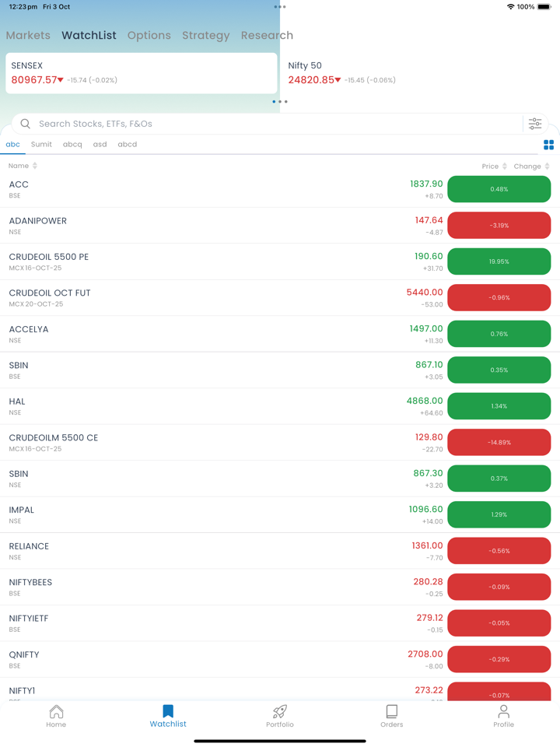Select the Sumit watchlist tab
This screenshot has width=560, height=747.
(41, 145)
